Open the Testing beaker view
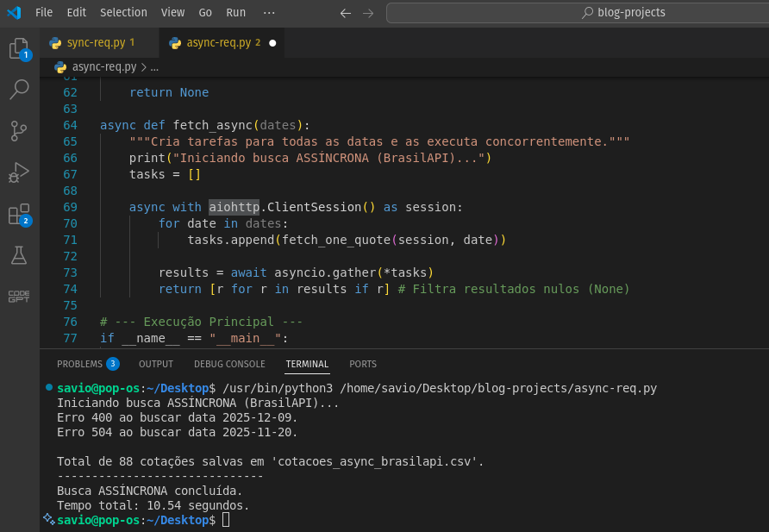The width and height of the screenshot is (769, 532). click(x=19, y=254)
